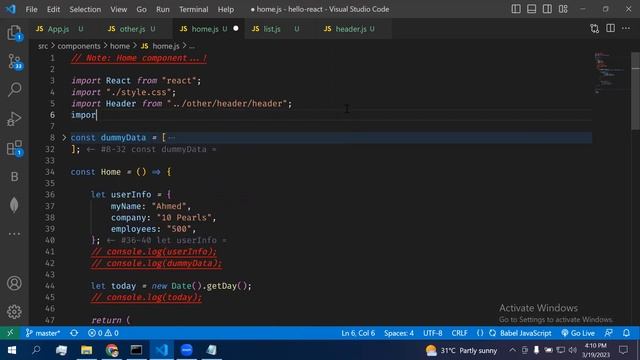The height and width of the screenshot is (360, 640).
Task: Open the MongoDB leaf sidebar icon
Action: (14, 205)
